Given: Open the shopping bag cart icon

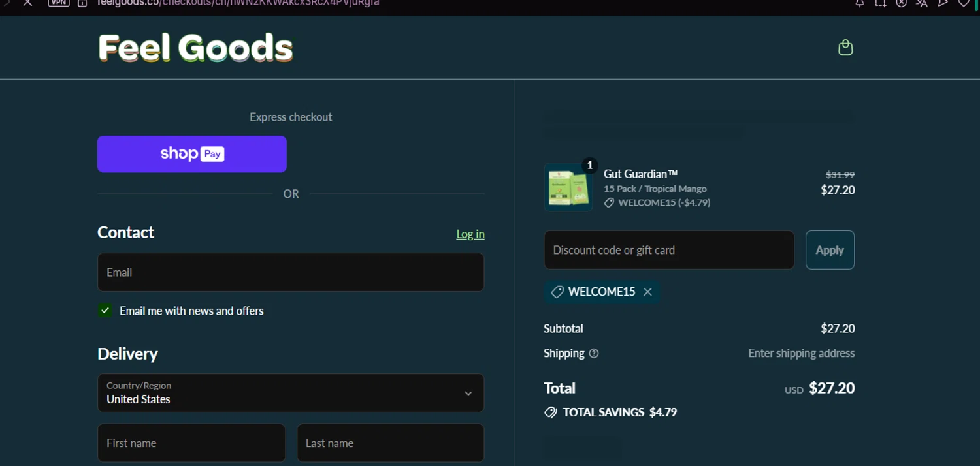Looking at the screenshot, I should point(845,48).
